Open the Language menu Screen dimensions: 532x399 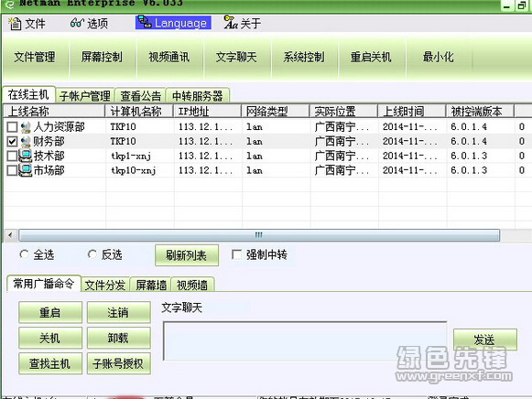[173, 23]
